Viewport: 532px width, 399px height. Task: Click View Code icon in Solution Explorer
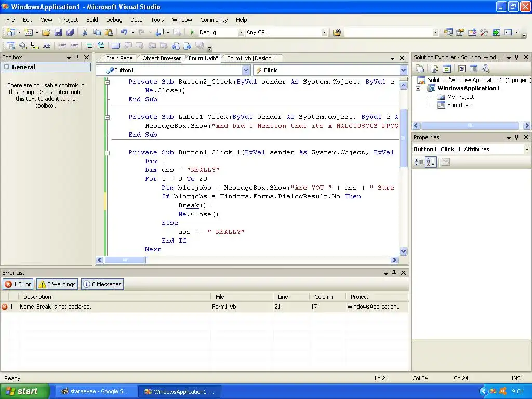461,69
